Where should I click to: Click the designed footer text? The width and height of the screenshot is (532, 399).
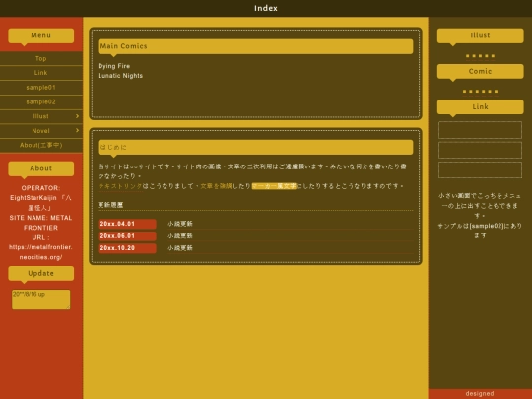(480, 393)
